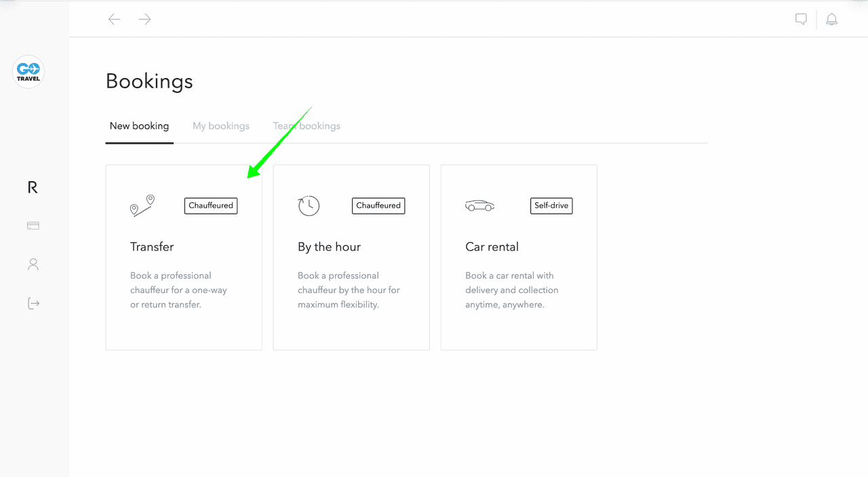Click the forward navigation arrow
Image resolution: width=868 pixels, height=477 pixels.
144,19
